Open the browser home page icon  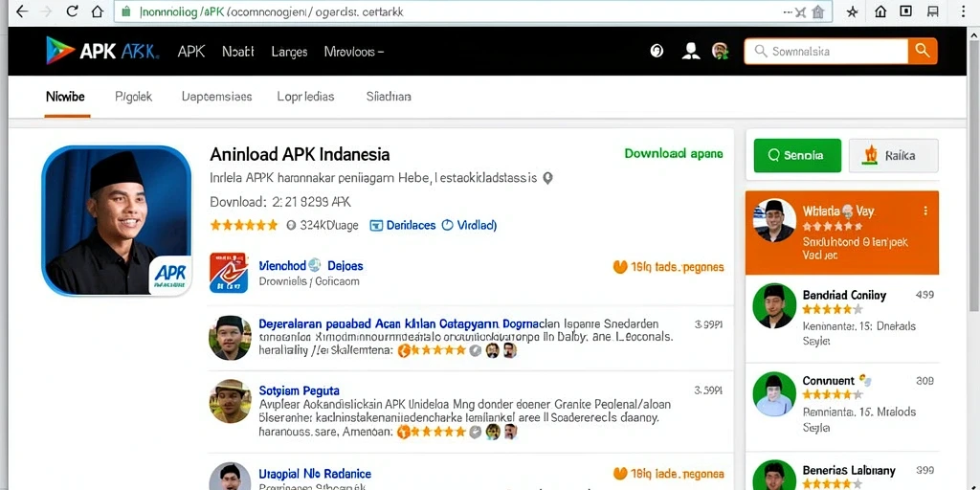(x=97, y=11)
